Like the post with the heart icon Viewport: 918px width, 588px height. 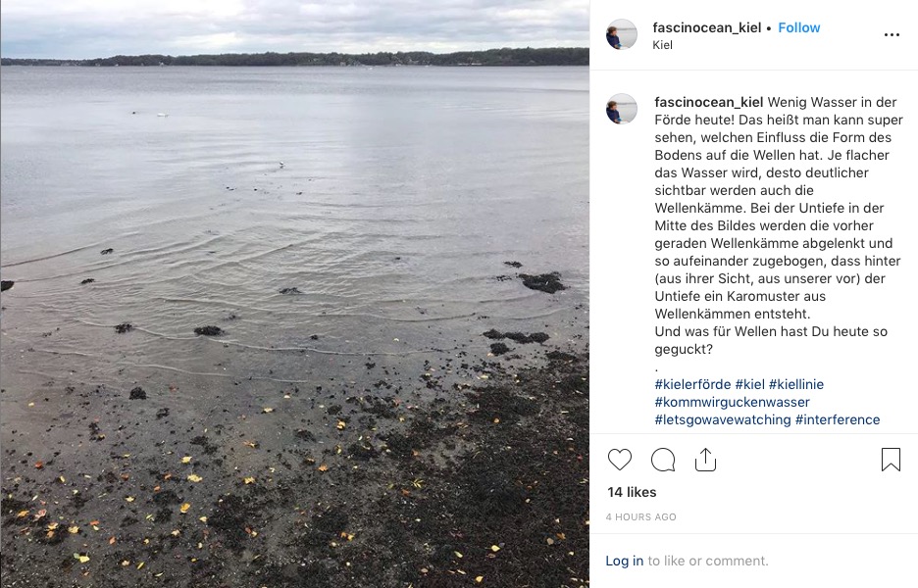(x=620, y=460)
